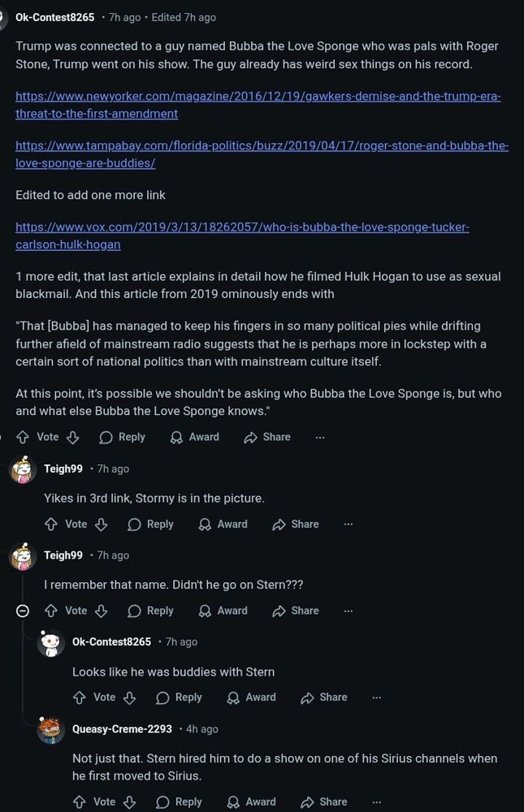This screenshot has height=812, width=524.
Task: Reply to 'Looks like he was buddies with Stern'
Action: (x=179, y=697)
